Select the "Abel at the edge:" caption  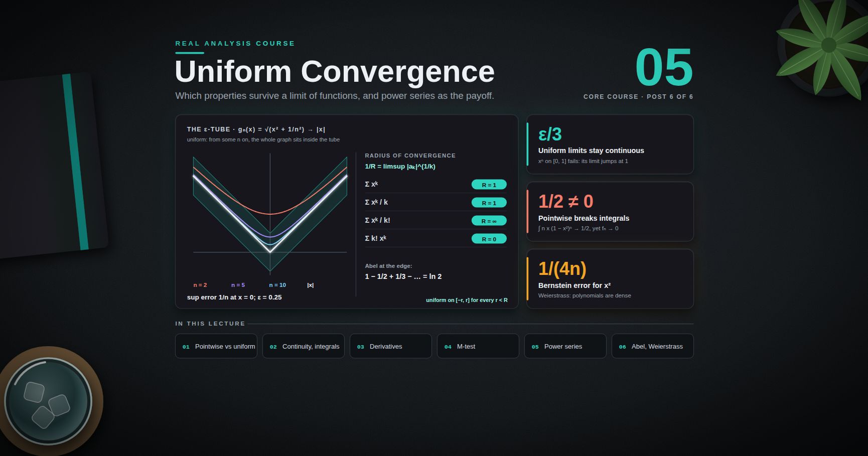[388, 266]
